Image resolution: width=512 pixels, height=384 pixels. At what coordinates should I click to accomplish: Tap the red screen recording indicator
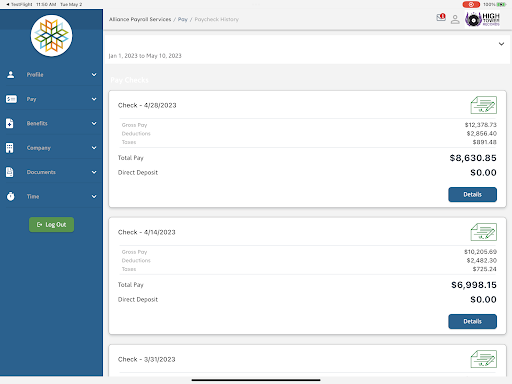[x=471, y=4]
